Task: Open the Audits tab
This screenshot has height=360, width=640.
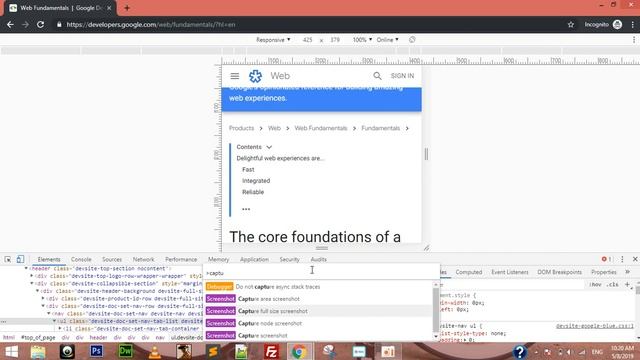Action: click(318, 259)
